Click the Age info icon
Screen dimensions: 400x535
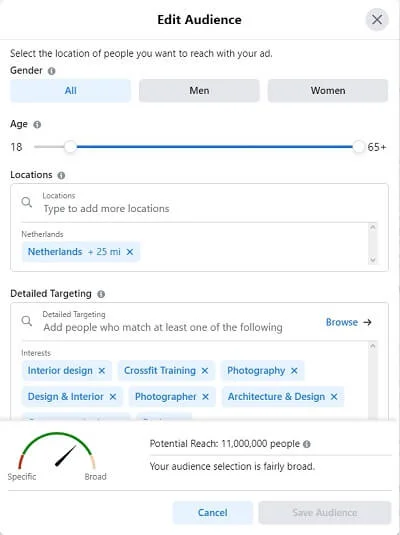[37, 125]
